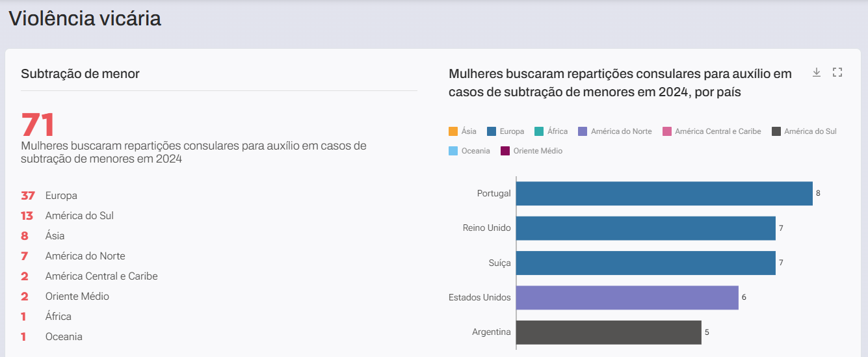Click the América do Sul list row
The width and height of the screenshot is (868, 357).
coord(67,215)
